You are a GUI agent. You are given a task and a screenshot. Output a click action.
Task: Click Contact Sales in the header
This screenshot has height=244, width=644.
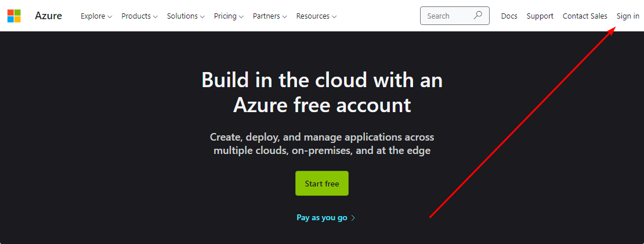[585, 16]
